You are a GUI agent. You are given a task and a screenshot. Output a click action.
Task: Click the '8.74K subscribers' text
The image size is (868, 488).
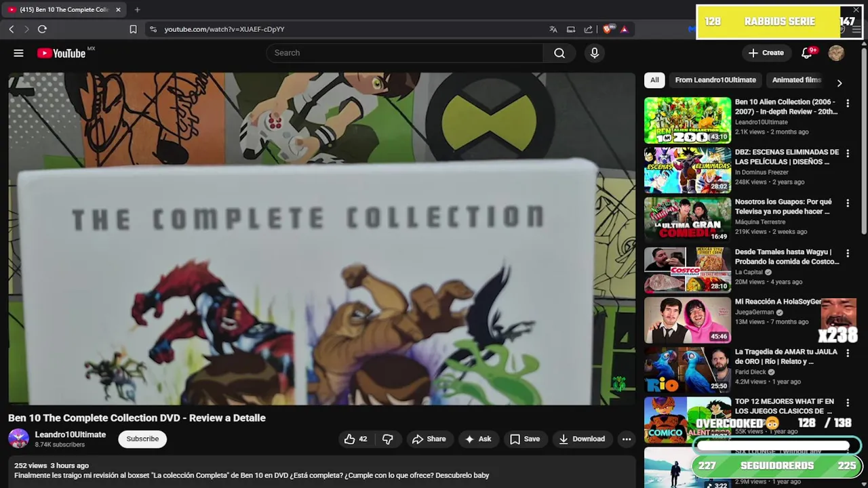[x=60, y=445]
